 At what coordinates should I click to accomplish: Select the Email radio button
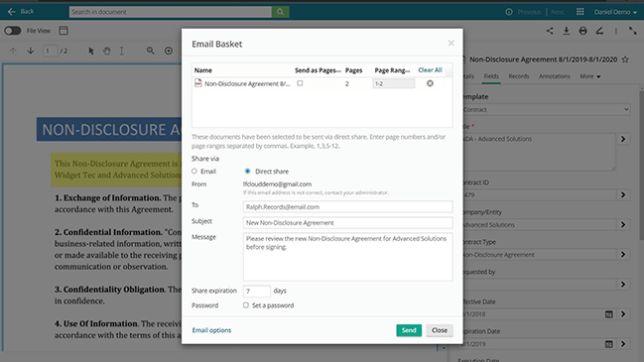click(194, 172)
